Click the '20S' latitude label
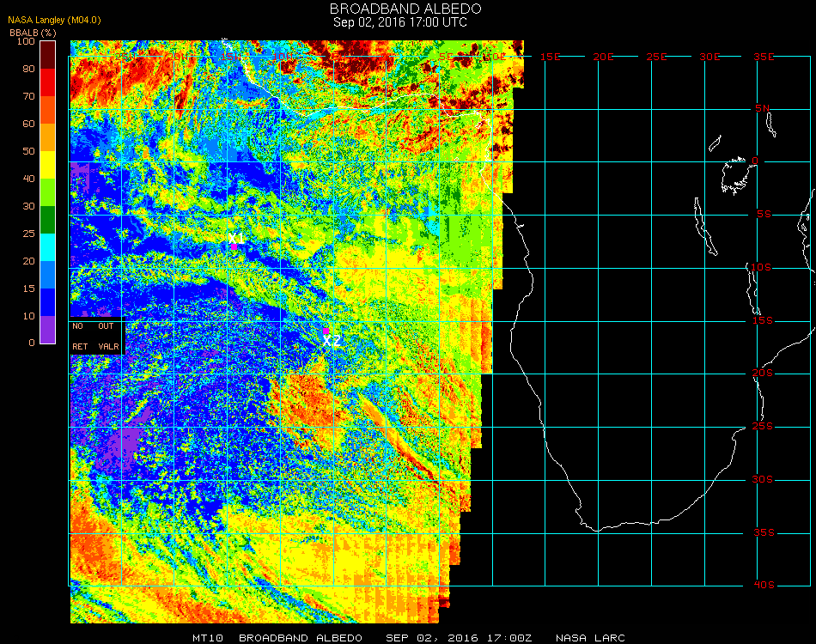The width and height of the screenshot is (816, 644). coord(763,374)
